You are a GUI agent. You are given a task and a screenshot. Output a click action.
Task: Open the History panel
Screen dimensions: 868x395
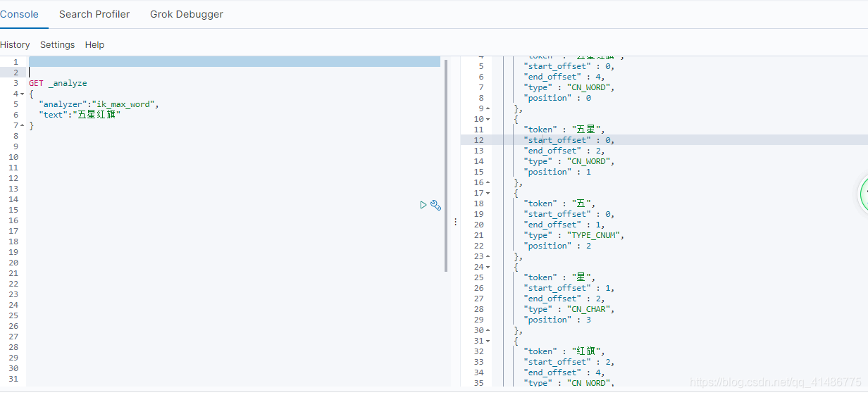15,44
